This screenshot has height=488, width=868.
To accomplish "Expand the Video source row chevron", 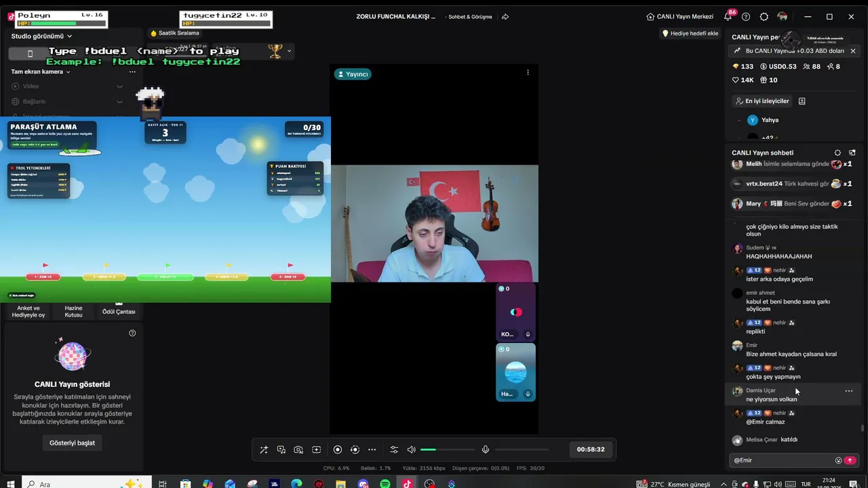I will click(x=119, y=86).
